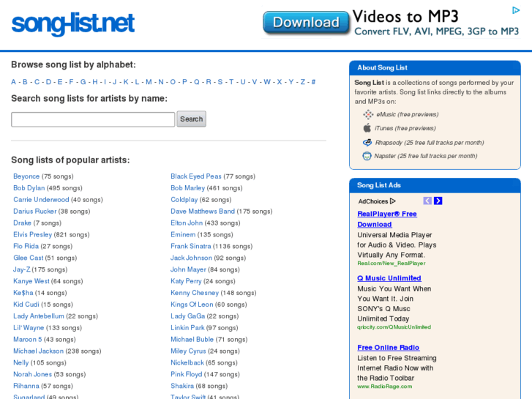Open Black Eyed Peas song list

196,176
